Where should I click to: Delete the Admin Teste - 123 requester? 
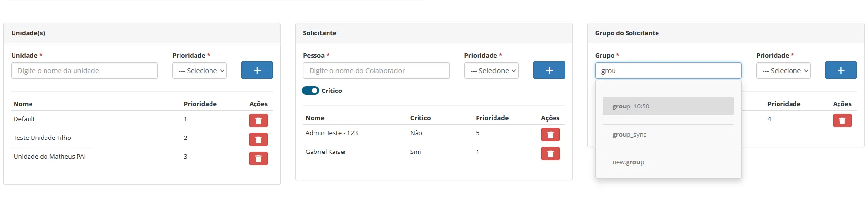click(x=550, y=135)
